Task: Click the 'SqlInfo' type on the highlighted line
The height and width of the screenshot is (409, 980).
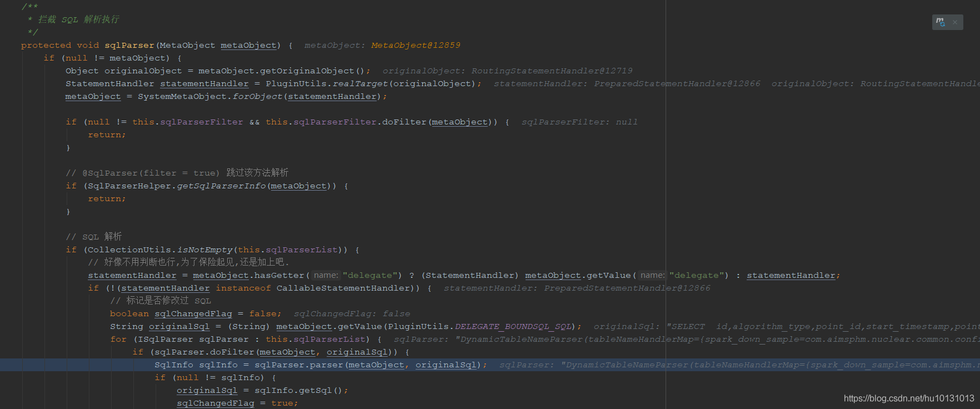Action: click(x=174, y=365)
